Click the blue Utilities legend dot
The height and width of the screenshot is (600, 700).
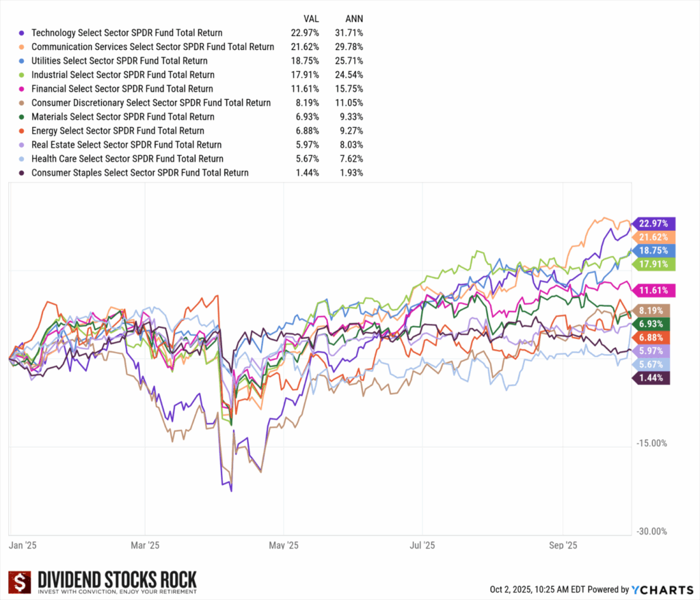point(23,61)
